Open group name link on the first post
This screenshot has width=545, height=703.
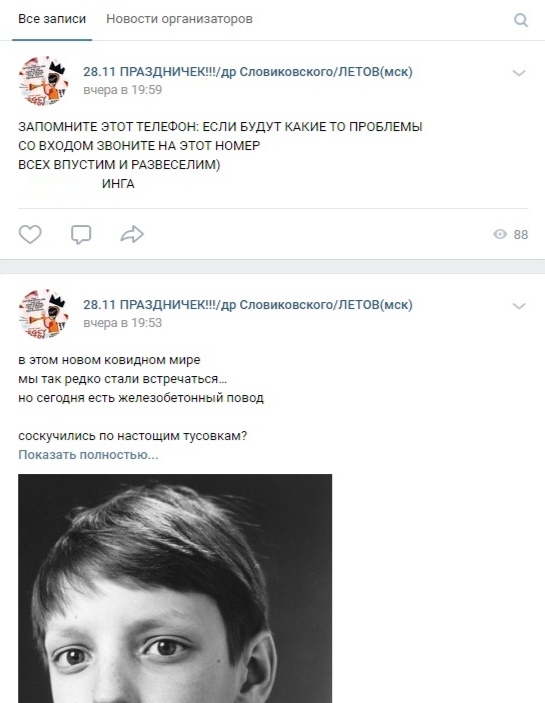tap(248, 72)
